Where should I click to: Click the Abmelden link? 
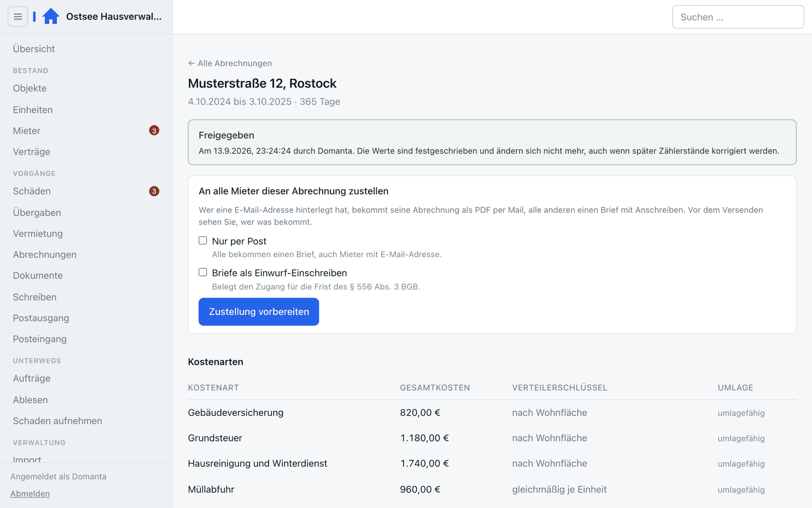pos(30,494)
